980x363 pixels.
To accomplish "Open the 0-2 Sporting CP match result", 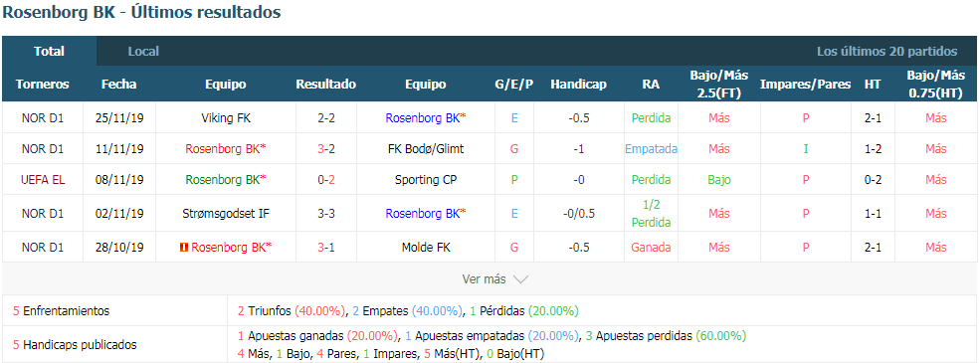I will [x=326, y=180].
